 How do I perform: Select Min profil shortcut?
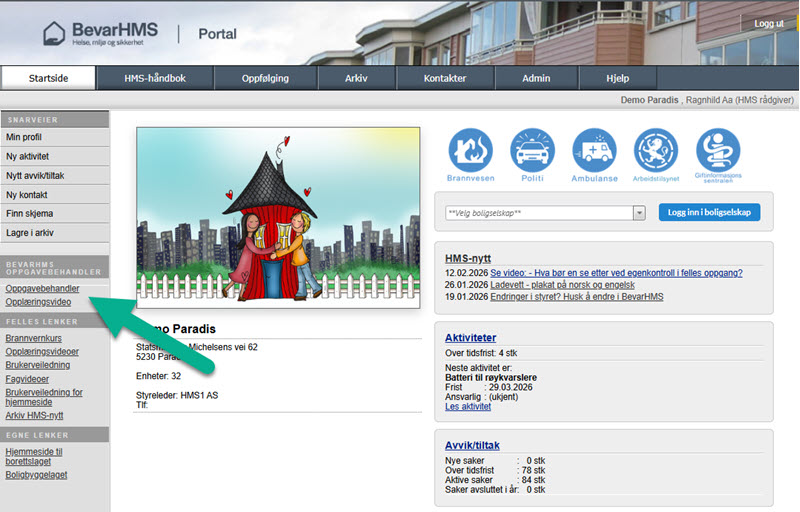tap(24, 137)
